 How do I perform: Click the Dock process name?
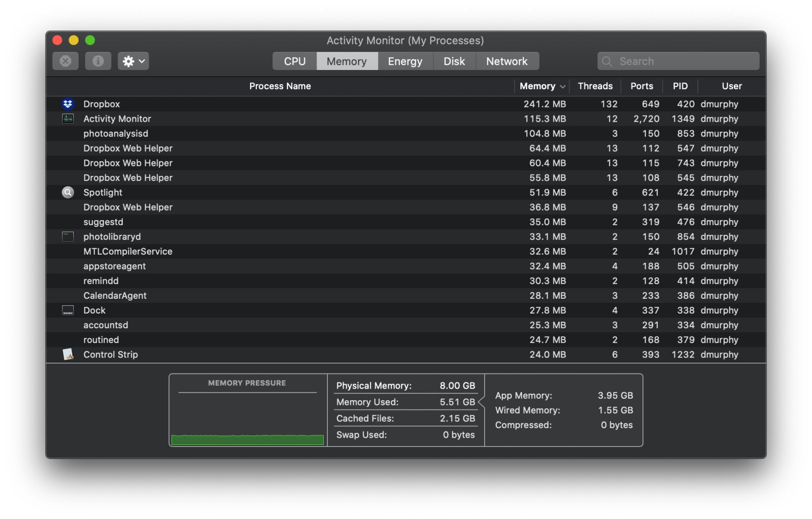click(94, 310)
